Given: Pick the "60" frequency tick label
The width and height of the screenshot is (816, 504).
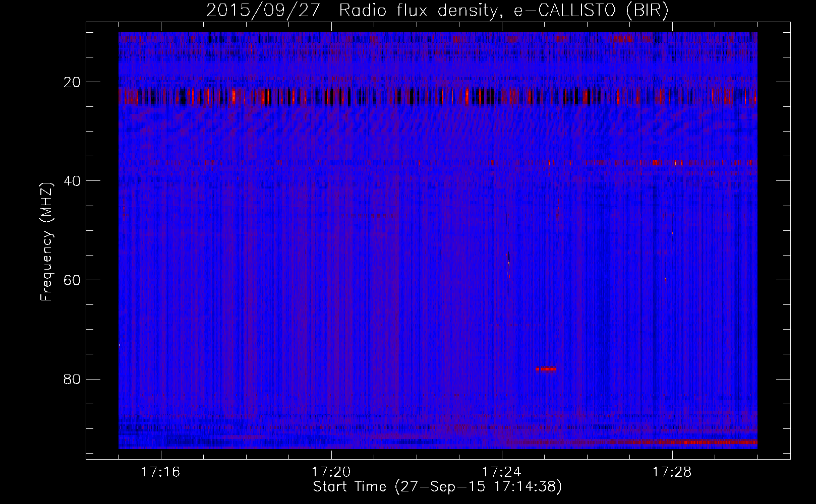Looking at the screenshot, I should click(x=73, y=280).
